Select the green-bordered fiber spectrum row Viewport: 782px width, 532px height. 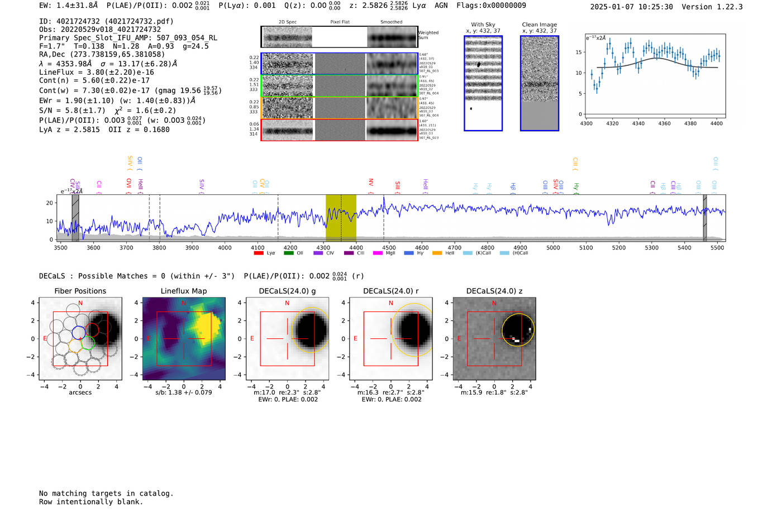click(340, 86)
